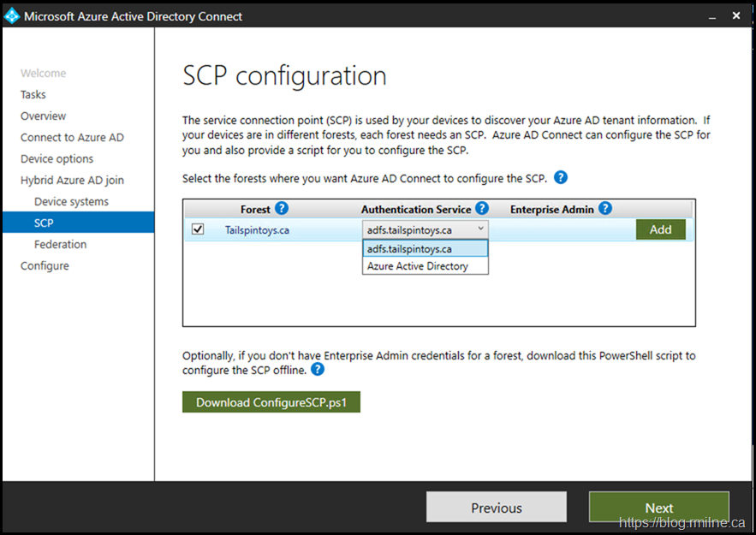
Task: Open the Federation step in sidebar
Action: point(60,244)
